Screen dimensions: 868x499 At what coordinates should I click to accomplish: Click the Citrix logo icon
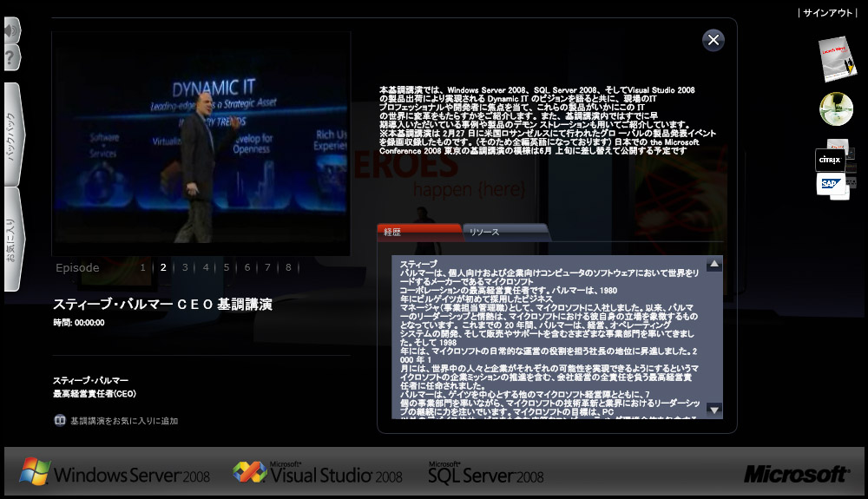click(x=830, y=160)
